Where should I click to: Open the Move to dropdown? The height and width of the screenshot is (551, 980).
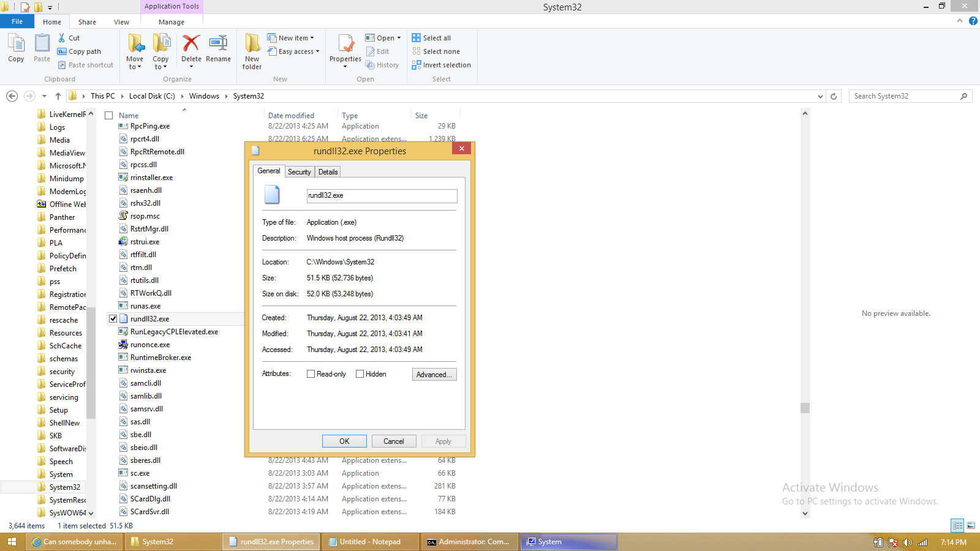coord(135,63)
